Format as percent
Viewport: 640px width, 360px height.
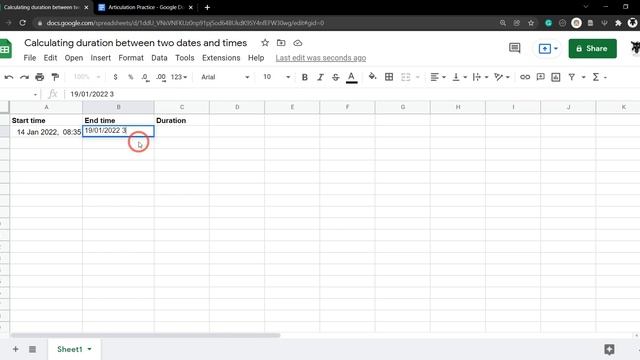pyautogui.click(x=131, y=77)
